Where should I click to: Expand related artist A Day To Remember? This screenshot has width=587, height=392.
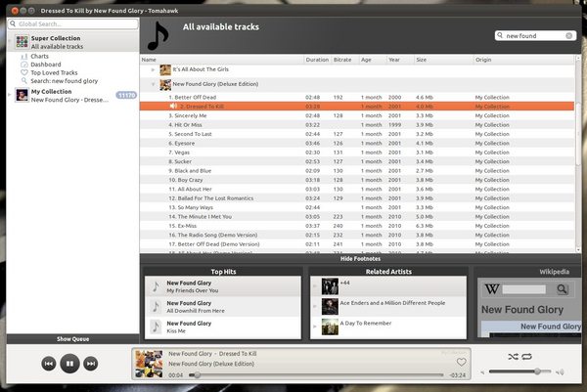315,327
